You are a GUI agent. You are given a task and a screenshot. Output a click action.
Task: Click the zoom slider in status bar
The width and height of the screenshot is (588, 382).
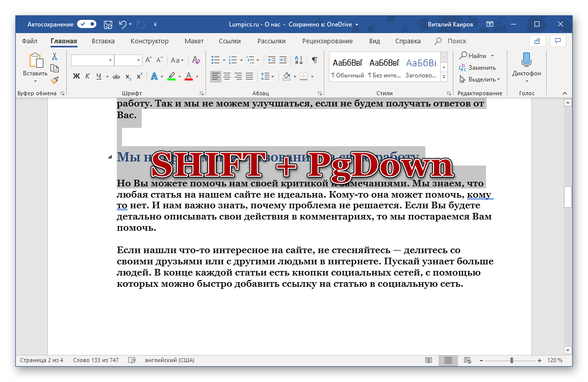pyautogui.click(x=512, y=361)
